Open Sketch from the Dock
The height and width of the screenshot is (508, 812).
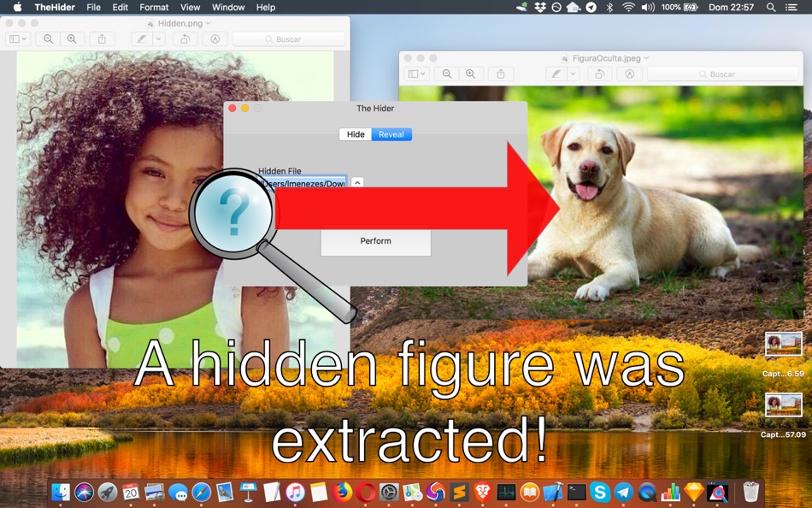[694, 492]
